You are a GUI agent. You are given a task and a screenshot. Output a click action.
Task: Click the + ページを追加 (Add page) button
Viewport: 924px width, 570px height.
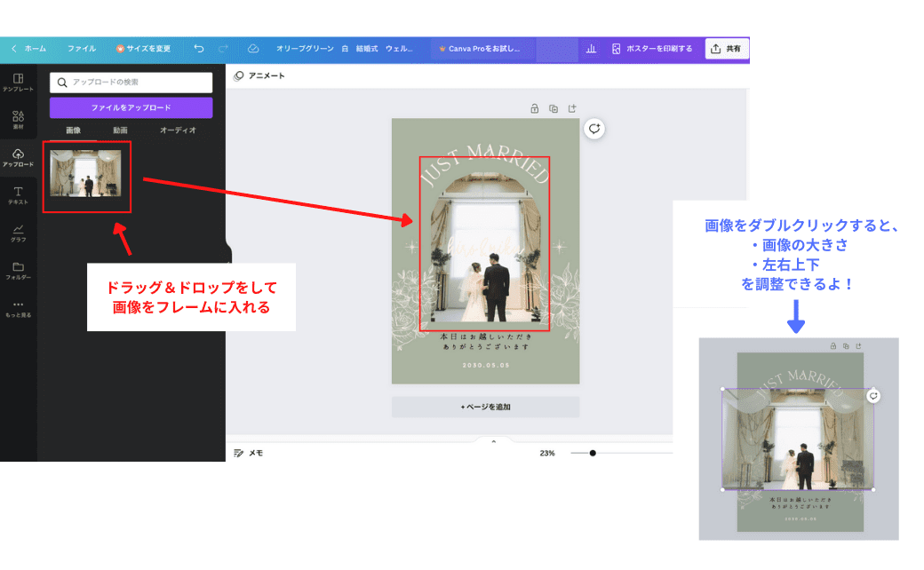[x=485, y=407]
